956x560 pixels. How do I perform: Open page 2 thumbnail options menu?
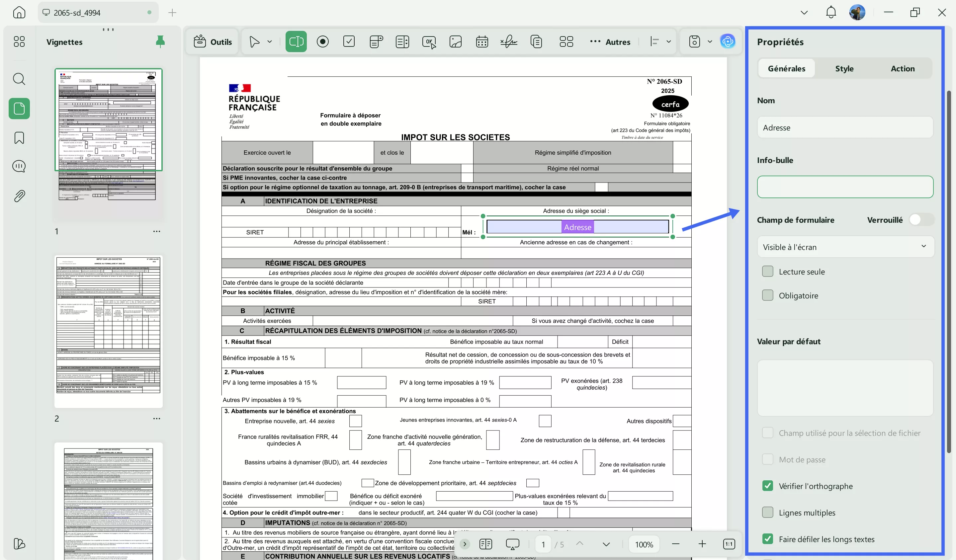157,419
